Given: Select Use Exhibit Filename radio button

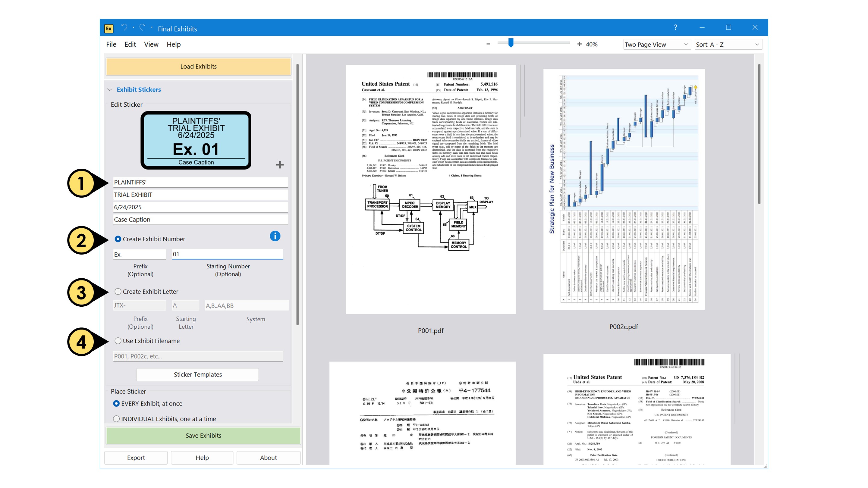Looking at the screenshot, I should click(118, 340).
